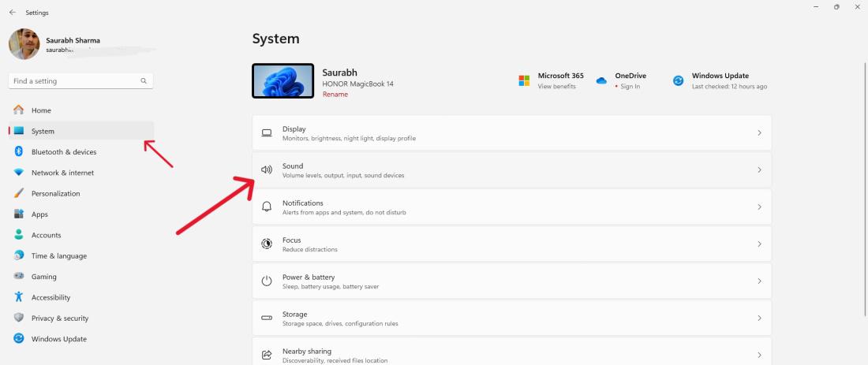Click the Bluetooth & devices icon
The width and height of the screenshot is (868, 365).
19,151
